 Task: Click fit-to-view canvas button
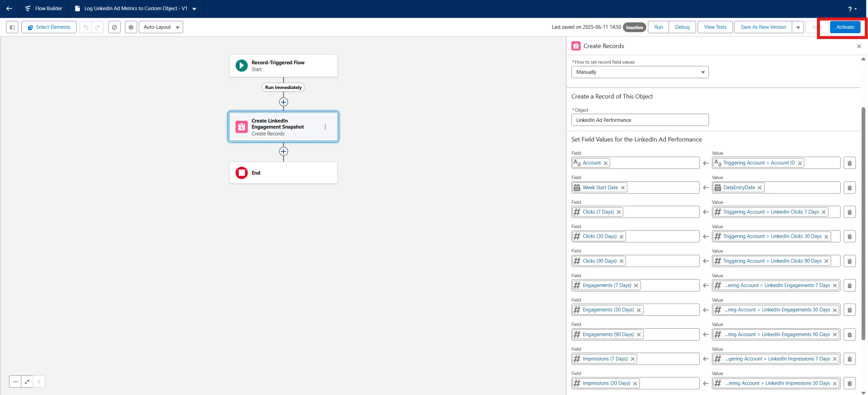[x=27, y=381]
